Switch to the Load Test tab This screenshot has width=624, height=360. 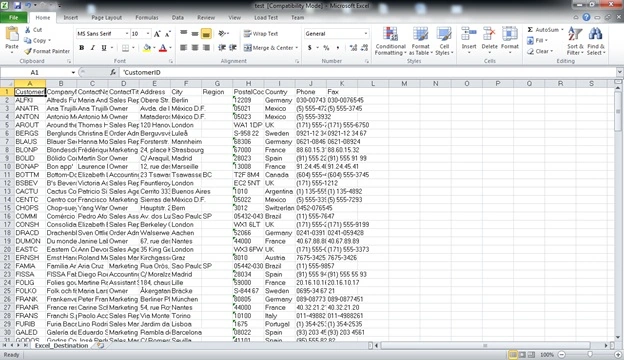tap(266, 18)
